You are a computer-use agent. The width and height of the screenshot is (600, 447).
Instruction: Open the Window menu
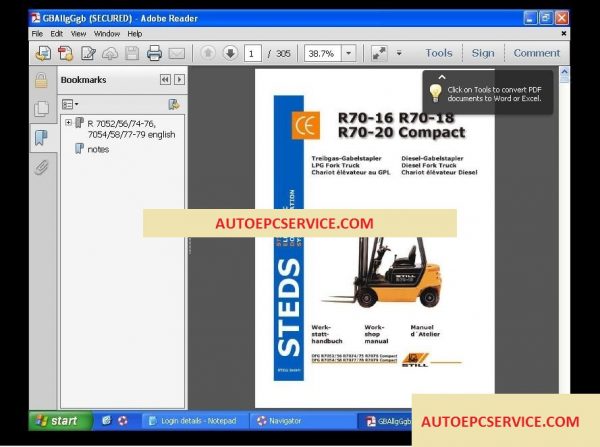[107, 34]
